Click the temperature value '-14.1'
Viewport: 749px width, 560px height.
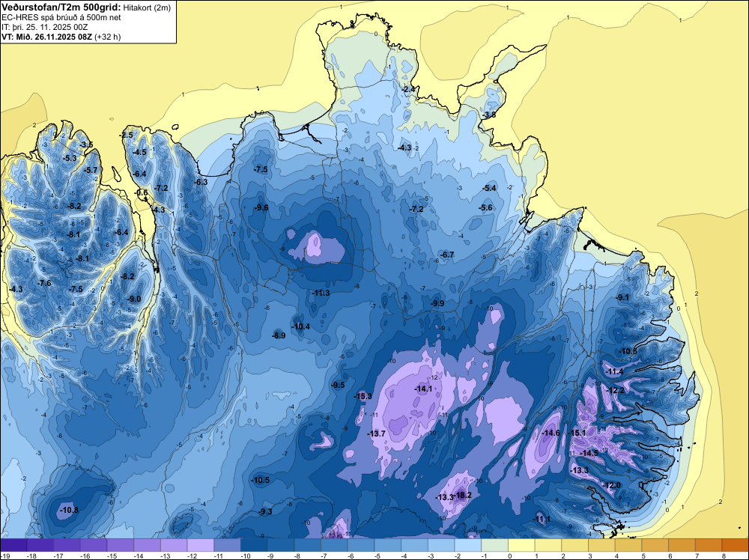[424, 389]
